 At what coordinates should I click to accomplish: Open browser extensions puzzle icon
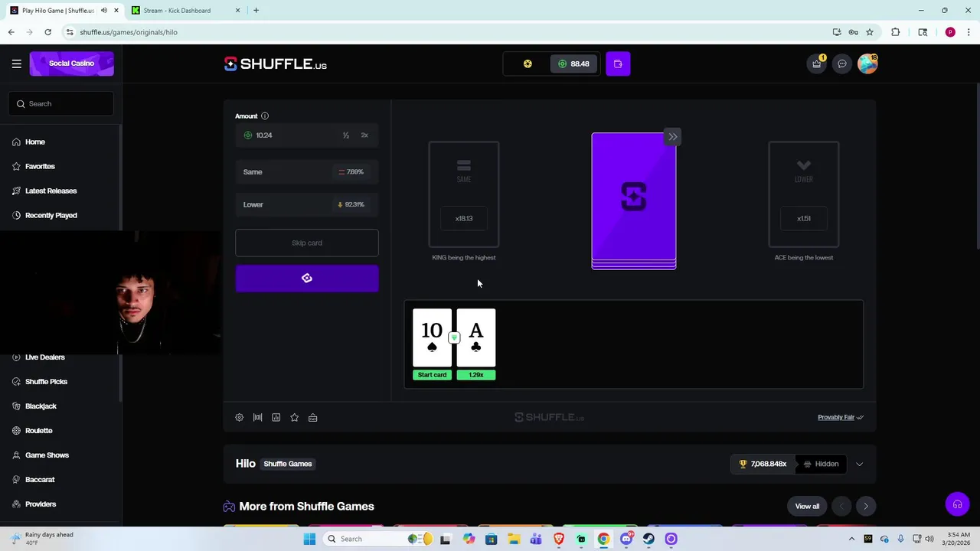tap(895, 32)
